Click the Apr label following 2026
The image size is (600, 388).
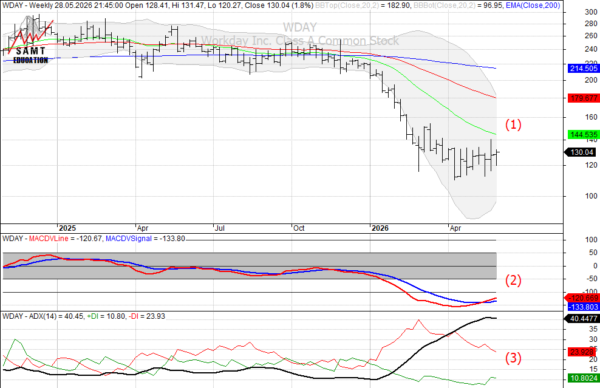[x=455, y=228]
